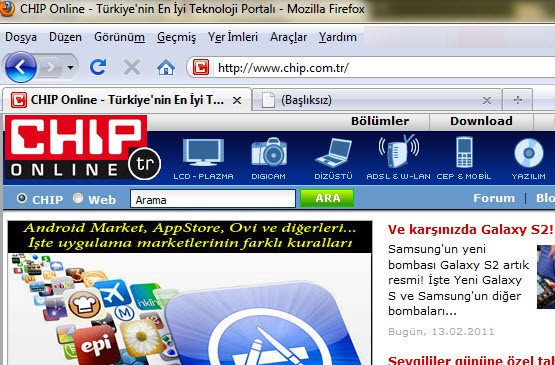Image resolution: width=555 pixels, height=365 pixels.
Task: Open the Geçmiş menu
Action: click(176, 37)
